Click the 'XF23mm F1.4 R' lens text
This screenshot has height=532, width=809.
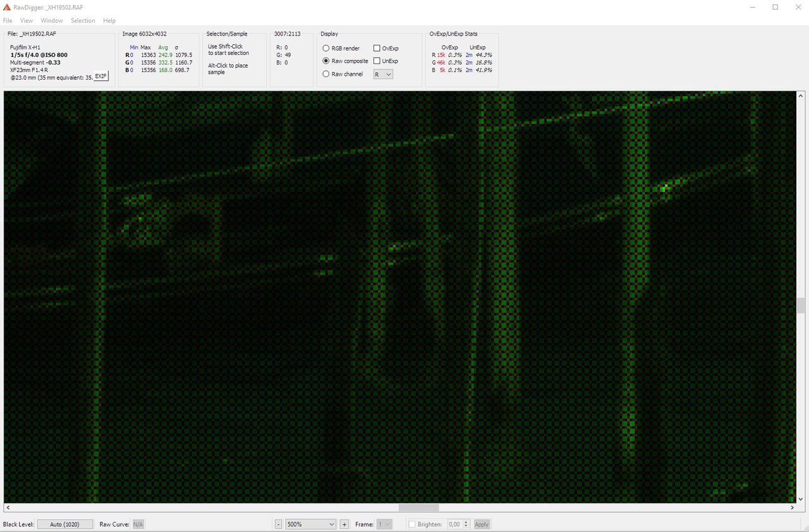click(29, 70)
